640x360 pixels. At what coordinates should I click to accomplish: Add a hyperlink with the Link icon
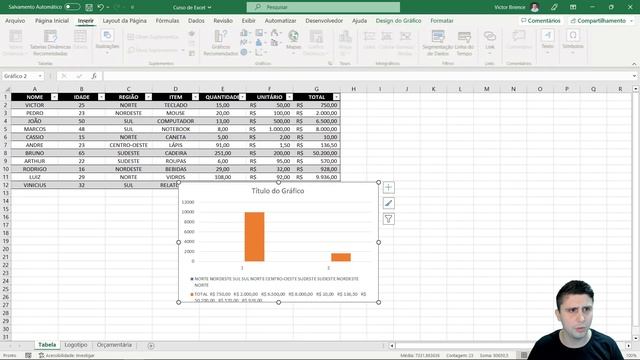point(489,42)
